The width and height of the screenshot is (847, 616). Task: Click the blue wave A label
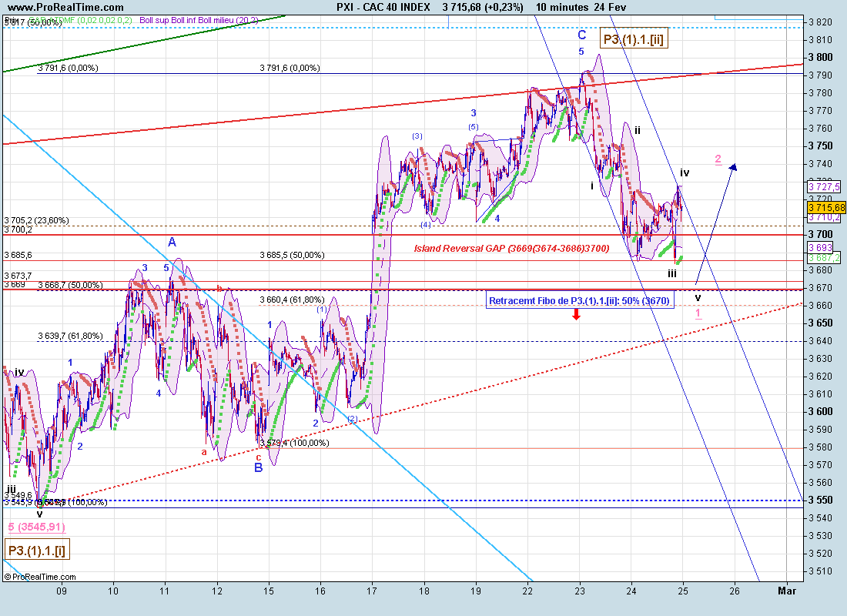pos(172,242)
